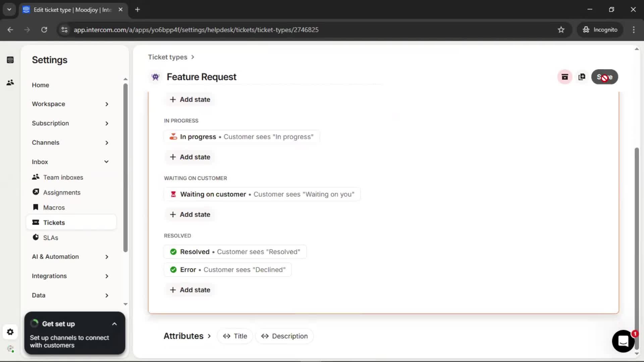Expand the Attributes section
This screenshot has height=362, width=644.
[187, 336]
